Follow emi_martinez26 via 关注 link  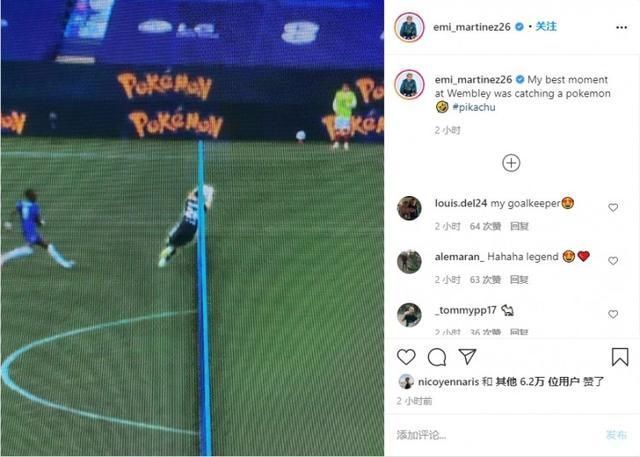tap(546, 27)
